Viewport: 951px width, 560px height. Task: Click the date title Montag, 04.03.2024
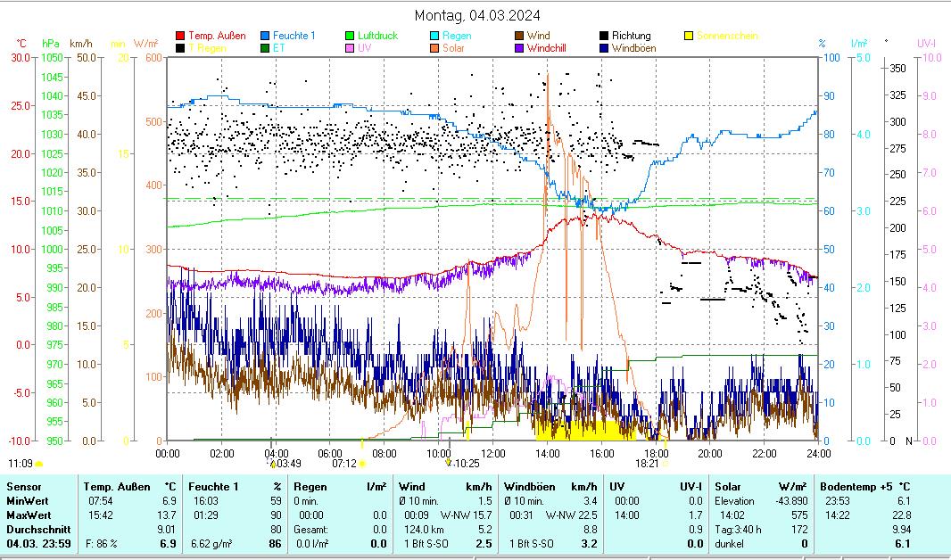477,15
